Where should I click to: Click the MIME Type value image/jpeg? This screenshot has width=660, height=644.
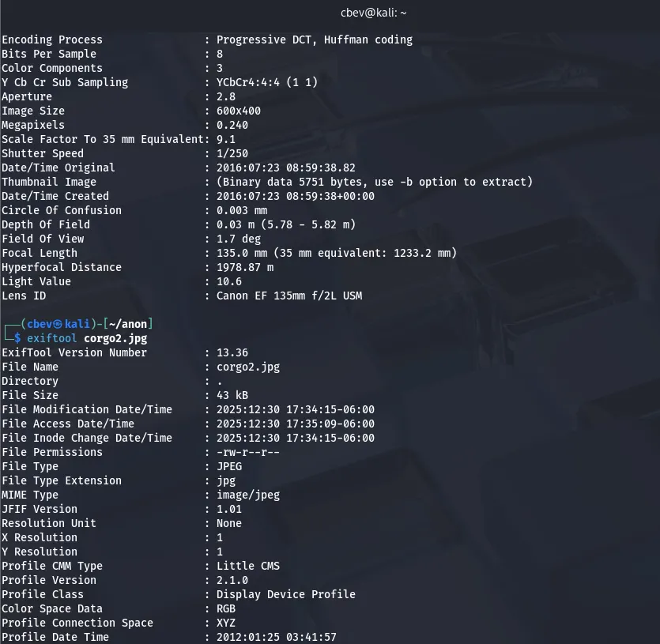[248, 495]
